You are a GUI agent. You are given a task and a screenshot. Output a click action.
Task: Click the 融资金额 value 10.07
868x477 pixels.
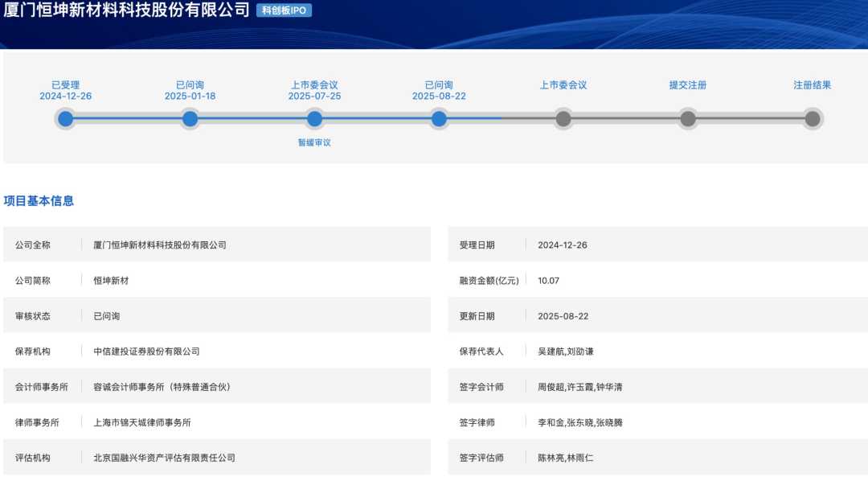click(x=549, y=280)
